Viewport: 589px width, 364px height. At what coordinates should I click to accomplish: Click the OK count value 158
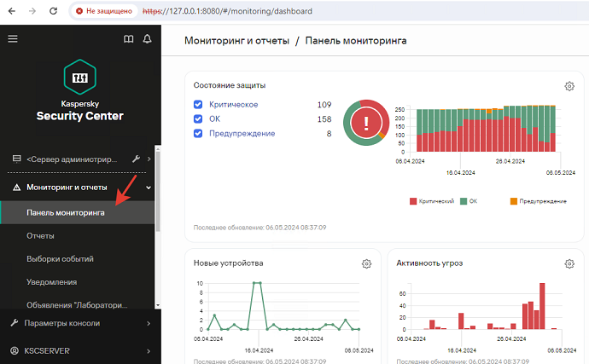[324, 119]
